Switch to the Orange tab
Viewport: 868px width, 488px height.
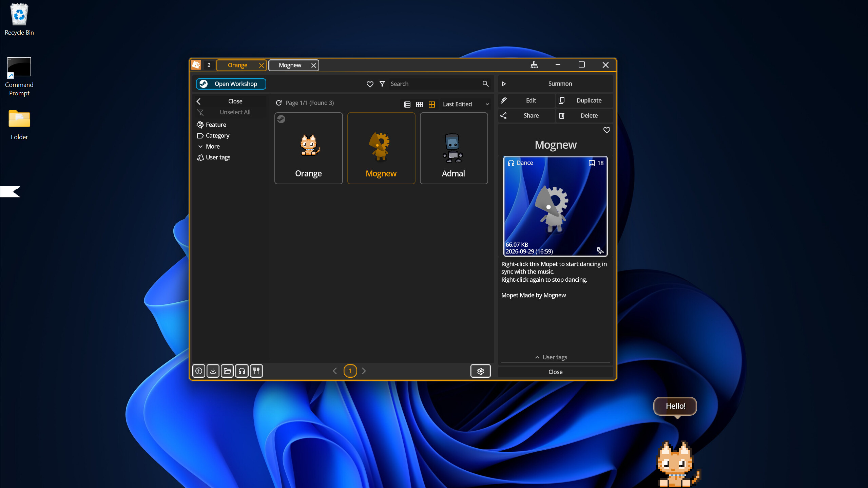[x=237, y=65]
